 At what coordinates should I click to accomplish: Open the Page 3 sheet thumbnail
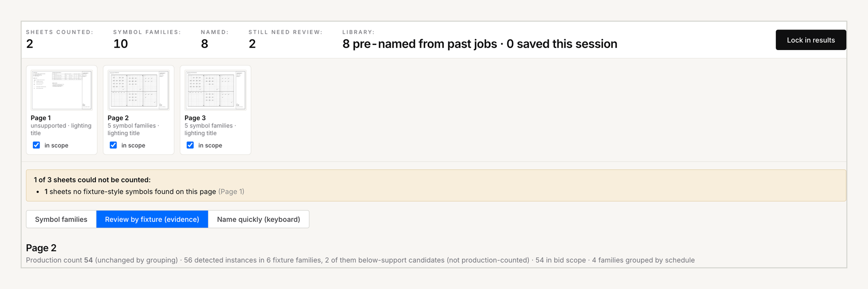click(215, 90)
